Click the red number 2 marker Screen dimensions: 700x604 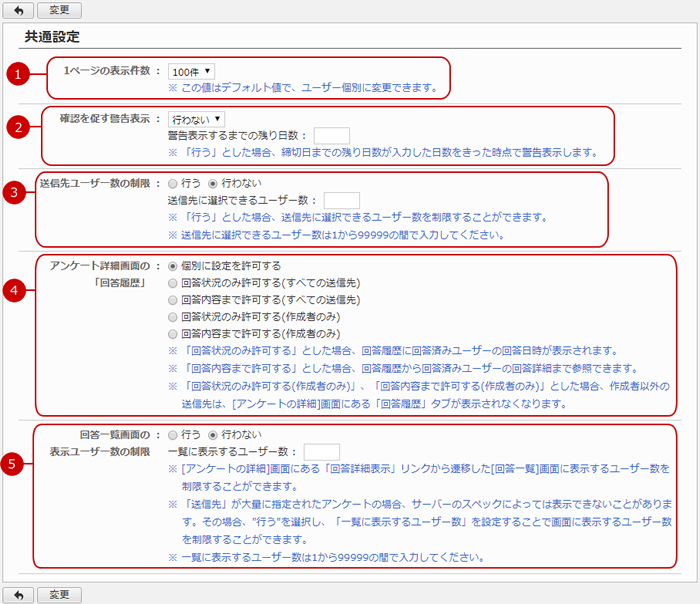click(x=15, y=127)
